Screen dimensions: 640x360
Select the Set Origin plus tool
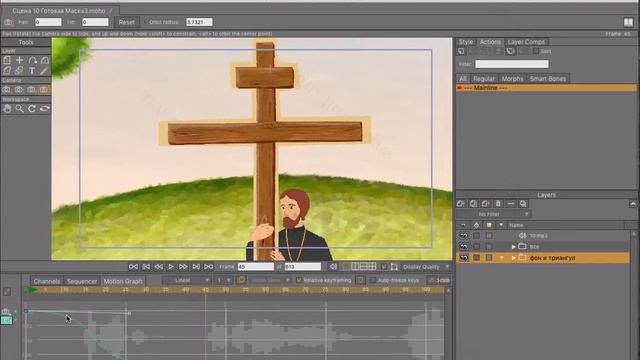[19, 60]
